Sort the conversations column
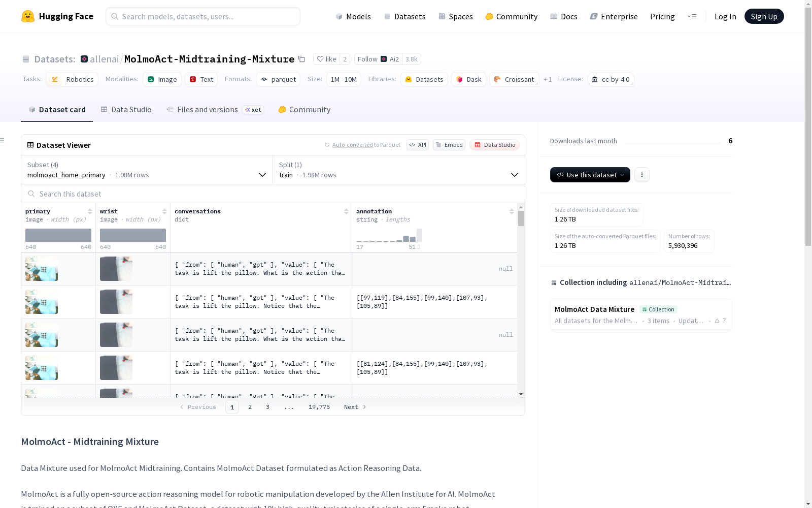Image resolution: width=812 pixels, height=508 pixels. 346,211
